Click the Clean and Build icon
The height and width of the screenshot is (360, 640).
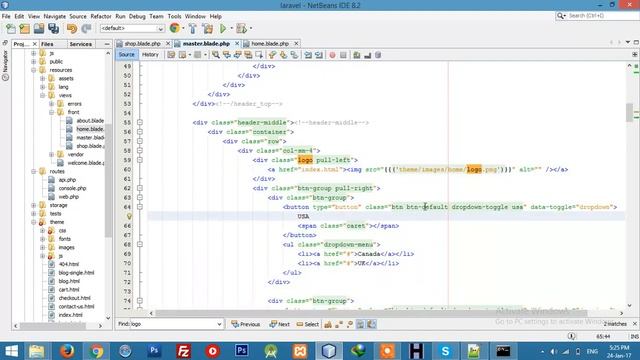point(207,29)
